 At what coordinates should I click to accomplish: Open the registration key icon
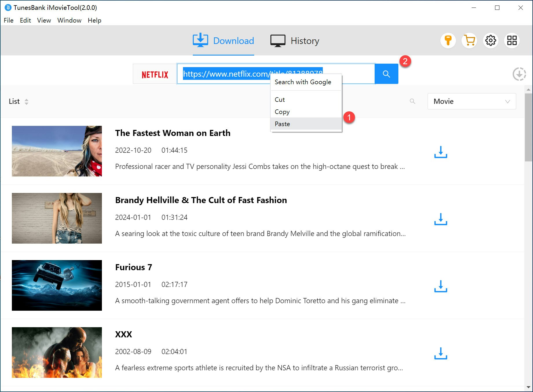(448, 41)
